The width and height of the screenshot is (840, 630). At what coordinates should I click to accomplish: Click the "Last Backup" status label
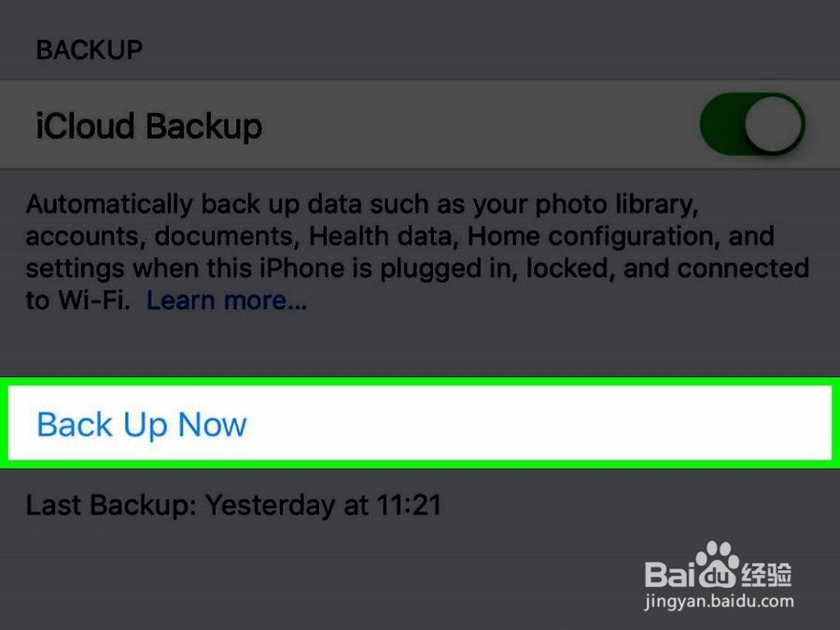pos(111,506)
